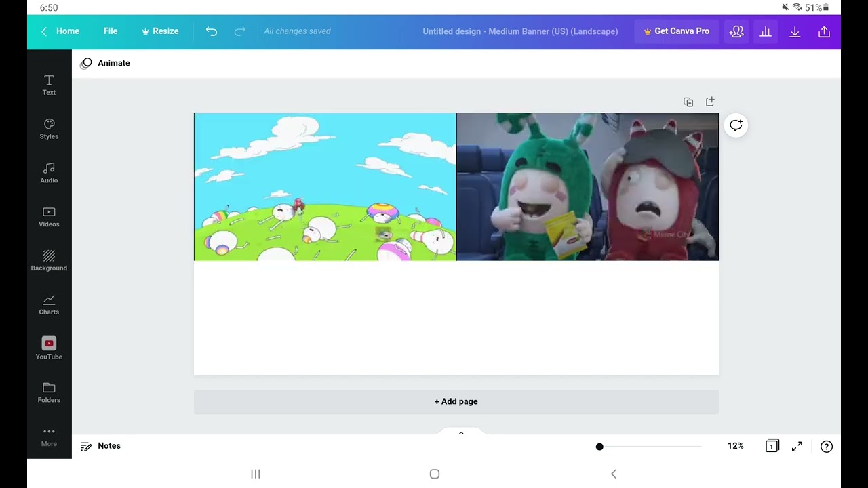Show More sidebar options
This screenshot has width=868, height=488.
(x=49, y=436)
